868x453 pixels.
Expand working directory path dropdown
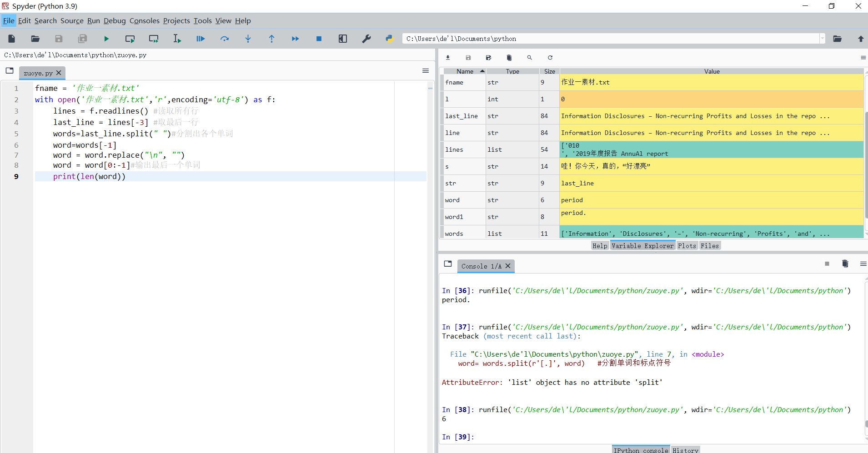coord(822,39)
